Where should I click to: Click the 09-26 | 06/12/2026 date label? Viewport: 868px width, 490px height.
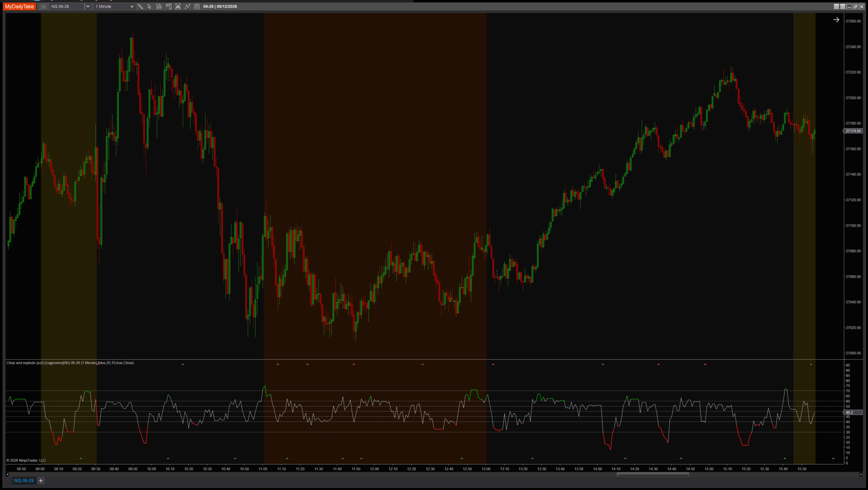220,6
